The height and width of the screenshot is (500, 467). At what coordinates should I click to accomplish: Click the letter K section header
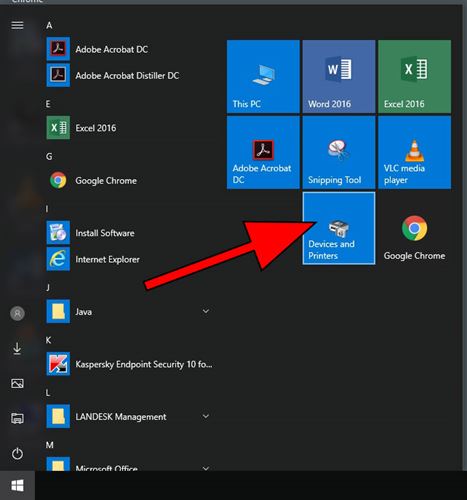pyautogui.click(x=49, y=340)
